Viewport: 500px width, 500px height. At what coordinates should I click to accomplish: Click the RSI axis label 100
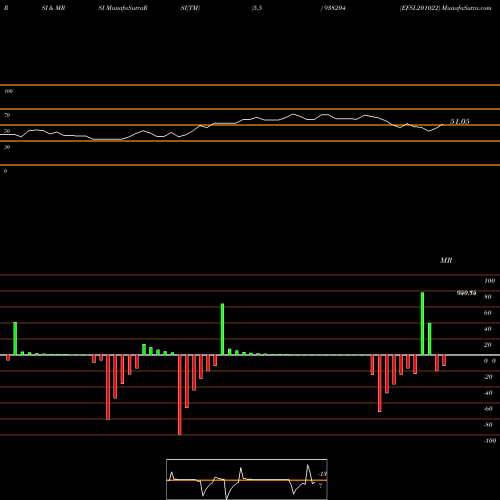tap(8, 91)
